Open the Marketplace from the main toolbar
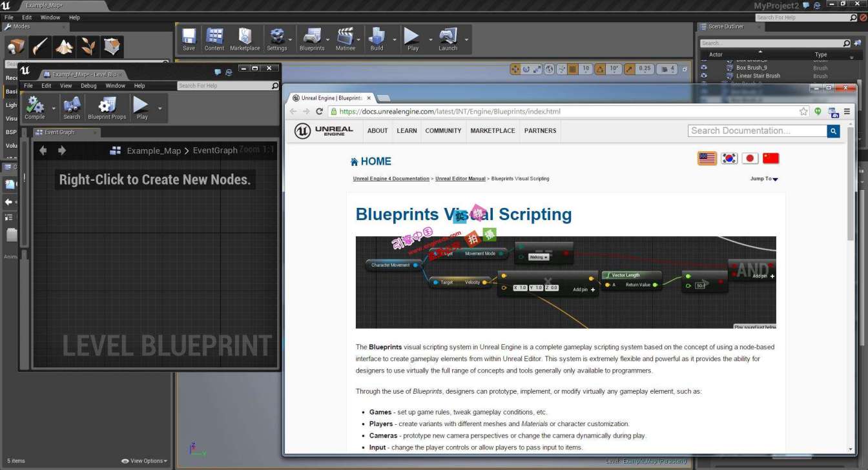Screen dimensions: 868x470 coord(245,39)
